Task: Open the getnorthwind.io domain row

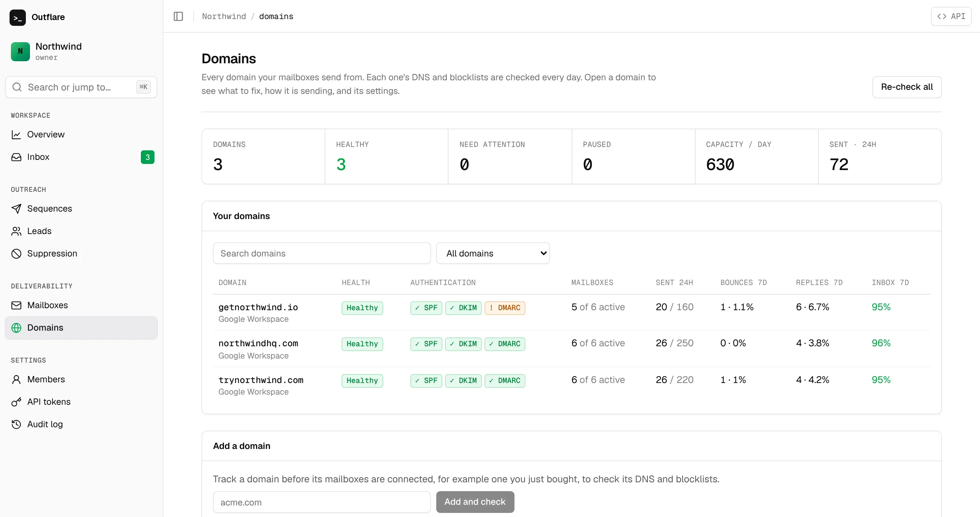Action: pyautogui.click(x=571, y=313)
